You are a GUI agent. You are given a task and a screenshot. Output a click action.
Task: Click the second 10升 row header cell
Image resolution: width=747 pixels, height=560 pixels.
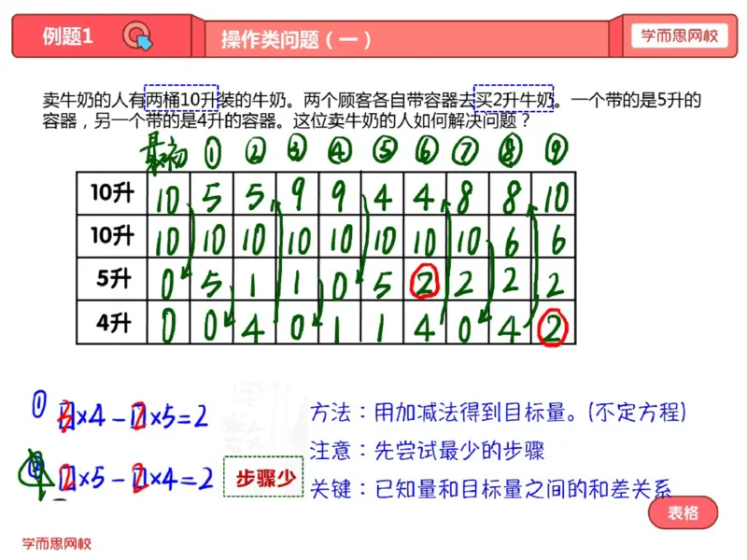click(112, 236)
